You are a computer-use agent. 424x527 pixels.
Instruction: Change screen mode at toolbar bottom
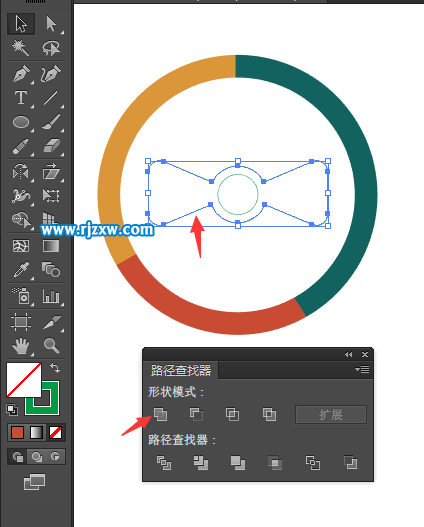(34, 482)
